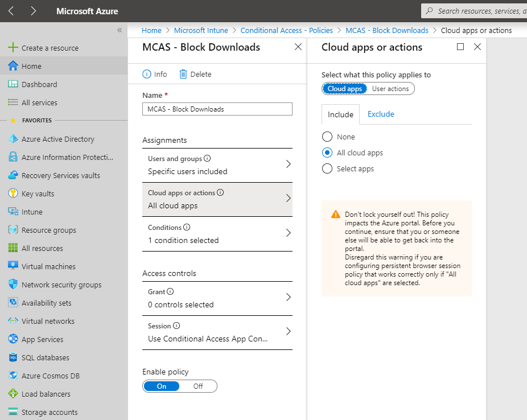
Task: Go forward with the right arrow
Action: pyautogui.click(x=33, y=11)
